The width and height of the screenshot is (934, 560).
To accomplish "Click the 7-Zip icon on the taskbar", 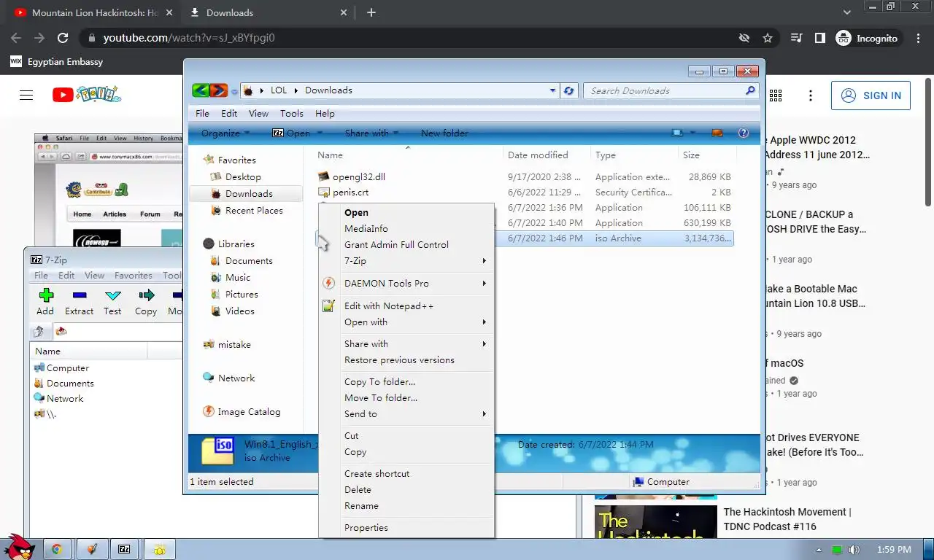I will click(x=125, y=550).
